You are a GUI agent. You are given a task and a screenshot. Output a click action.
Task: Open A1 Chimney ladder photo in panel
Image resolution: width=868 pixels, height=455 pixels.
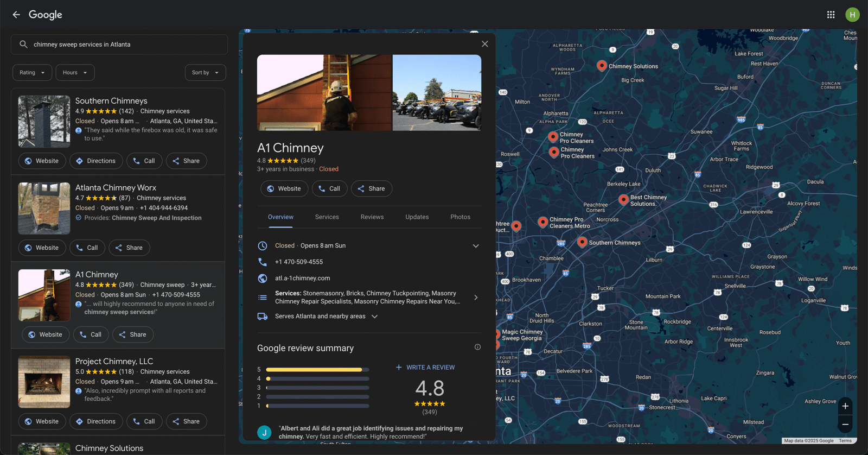point(324,92)
